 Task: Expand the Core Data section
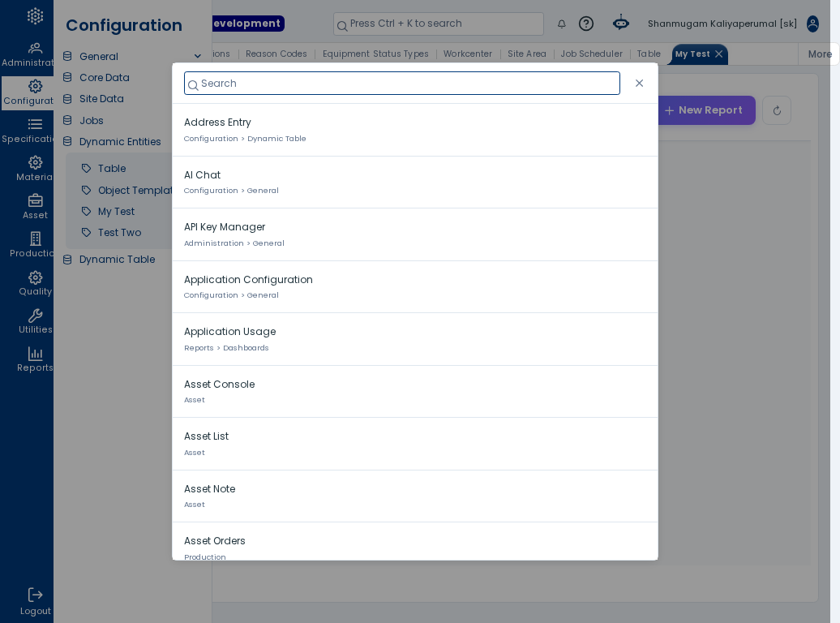click(105, 77)
